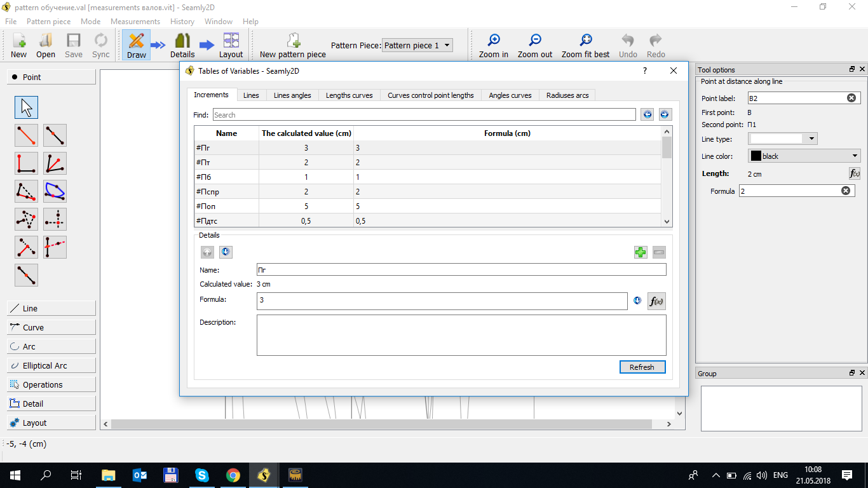Expand the Layout tools section
This screenshot has height=488, width=868.
coord(51,423)
